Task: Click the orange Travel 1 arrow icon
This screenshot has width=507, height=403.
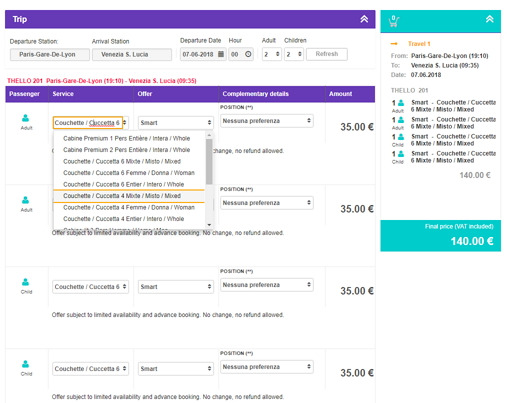Action: tap(394, 44)
